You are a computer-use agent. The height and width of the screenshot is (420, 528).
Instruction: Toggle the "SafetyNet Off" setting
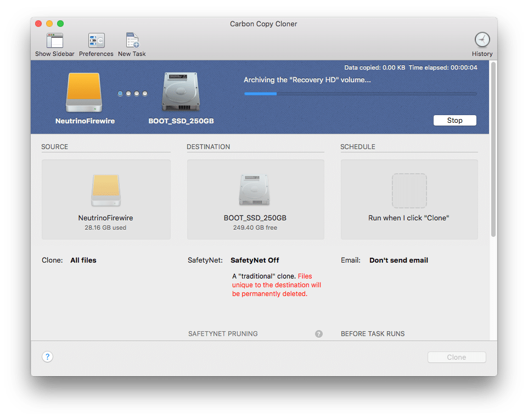(x=255, y=260)
